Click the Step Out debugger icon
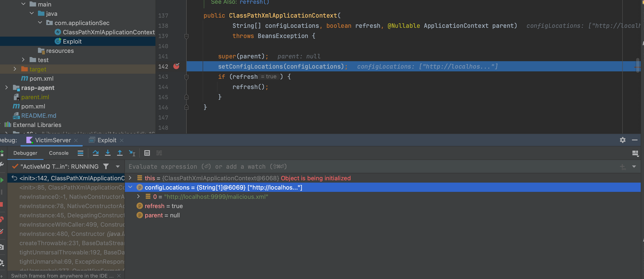This screenshot has height=279, width=644. tap(120, 153)
